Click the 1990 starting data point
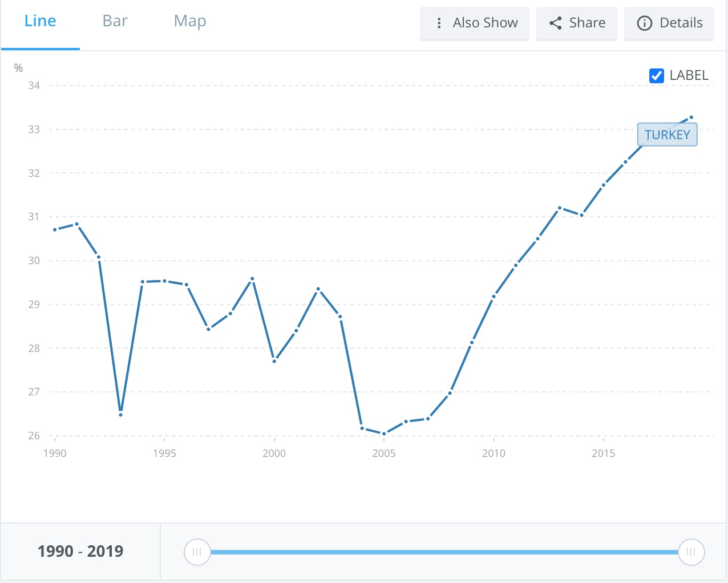Viewport: 728px width, 583px height. 55,230
